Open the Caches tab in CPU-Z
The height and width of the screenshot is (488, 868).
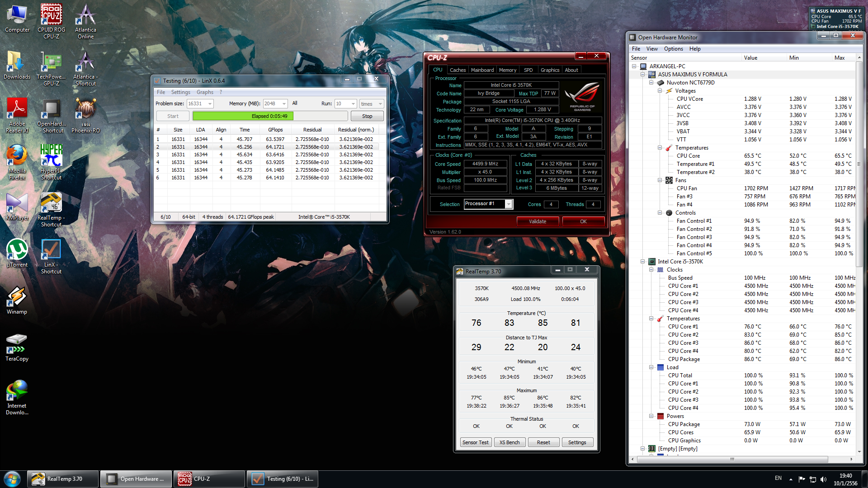(x=458, y=70)
